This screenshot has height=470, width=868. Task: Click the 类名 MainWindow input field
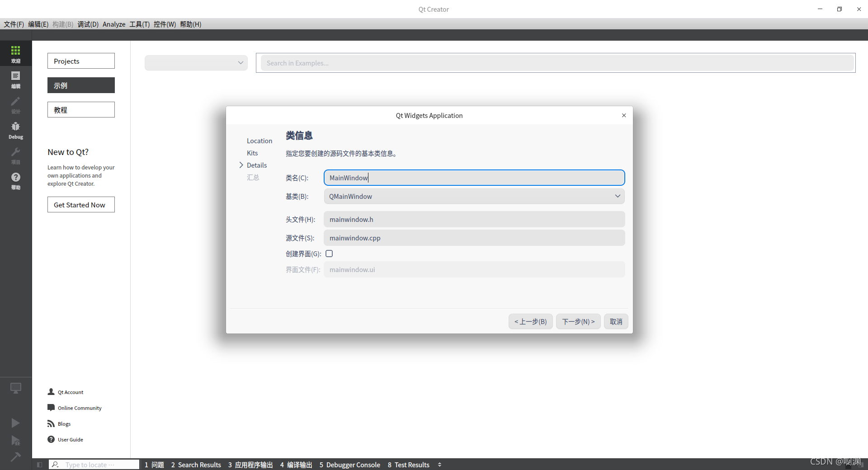474,178
